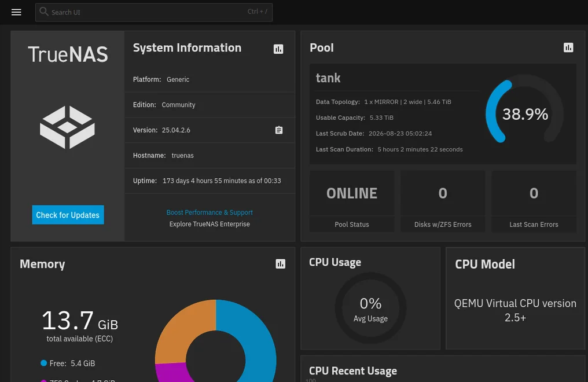Open Pool reports chart icon
This screenshot has width=588, height=382.
[x=568, y=47]
